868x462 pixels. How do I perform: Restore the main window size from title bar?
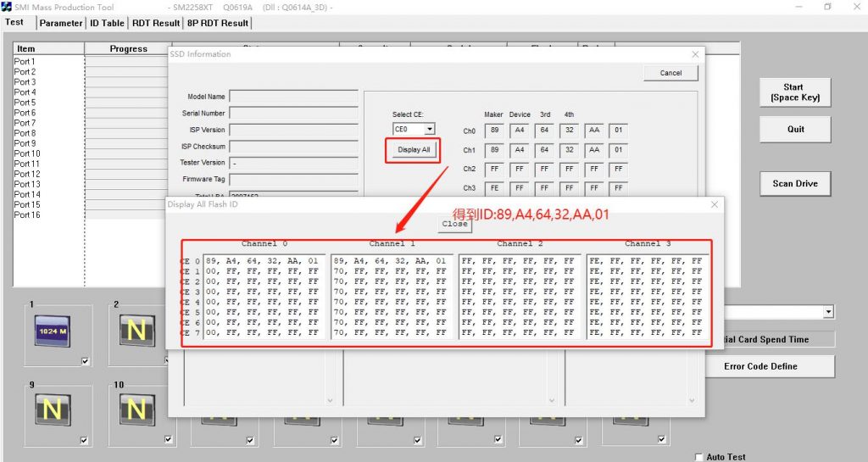[827, 7]
